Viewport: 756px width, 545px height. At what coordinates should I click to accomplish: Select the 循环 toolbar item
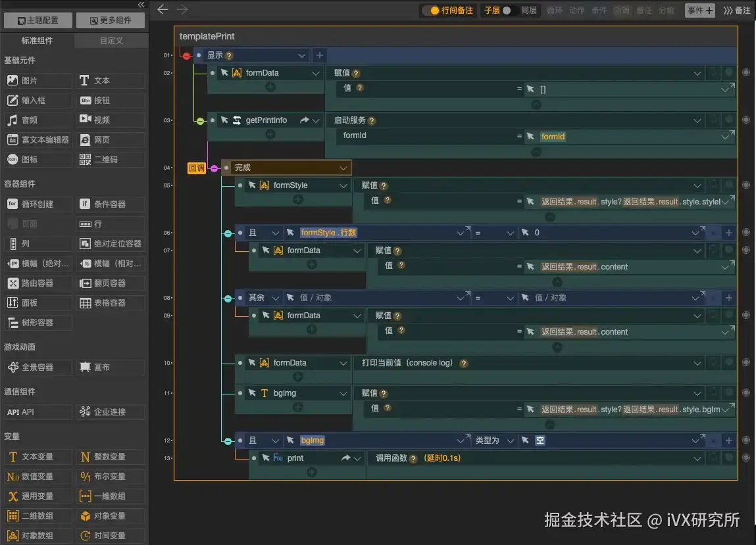tap(555, 10)
